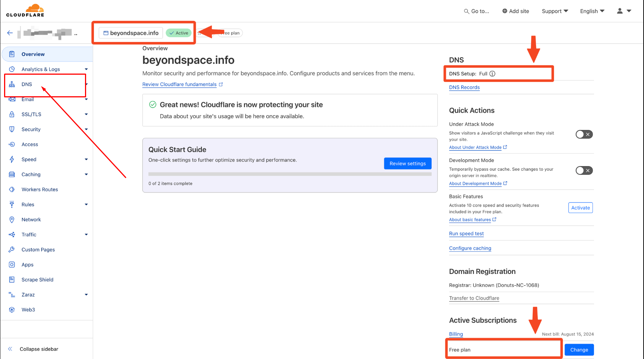The height and width of the screenshot is (359, 644).
Task: Expand the Analytics & Logs menu arrow
Action: click(86, 69)
